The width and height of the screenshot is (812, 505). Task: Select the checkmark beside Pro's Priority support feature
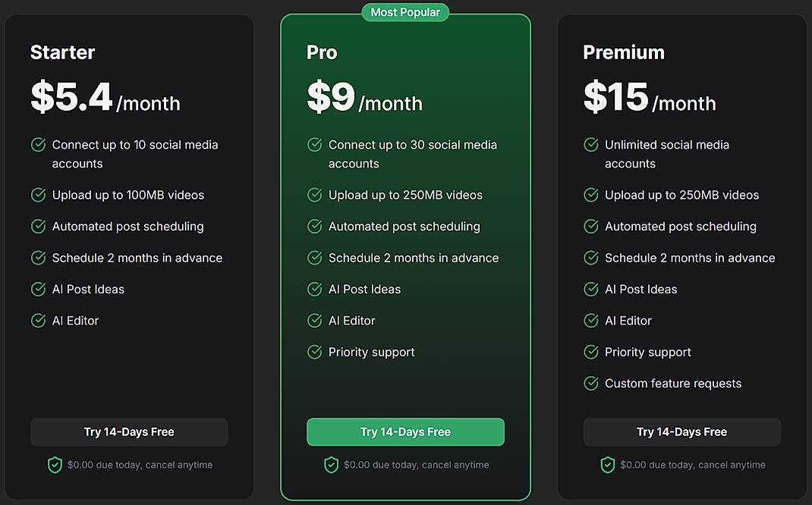point(314,352)
